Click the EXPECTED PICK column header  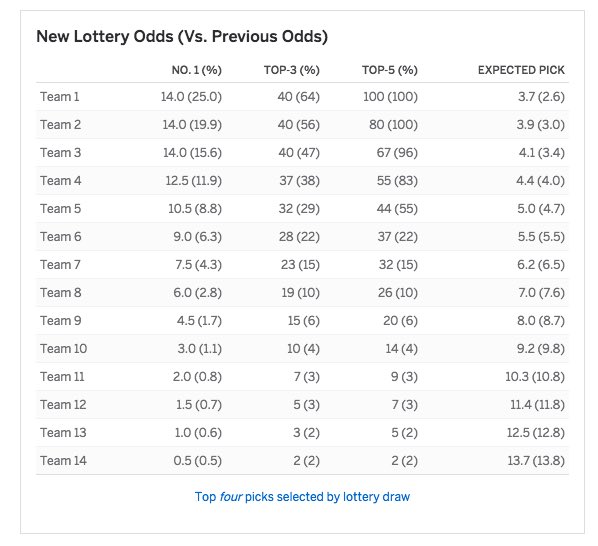(521, 70)
